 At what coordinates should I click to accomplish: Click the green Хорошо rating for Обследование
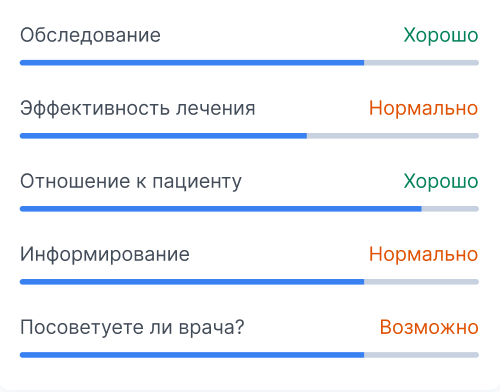pyautogui.click(x=441, y=35)
